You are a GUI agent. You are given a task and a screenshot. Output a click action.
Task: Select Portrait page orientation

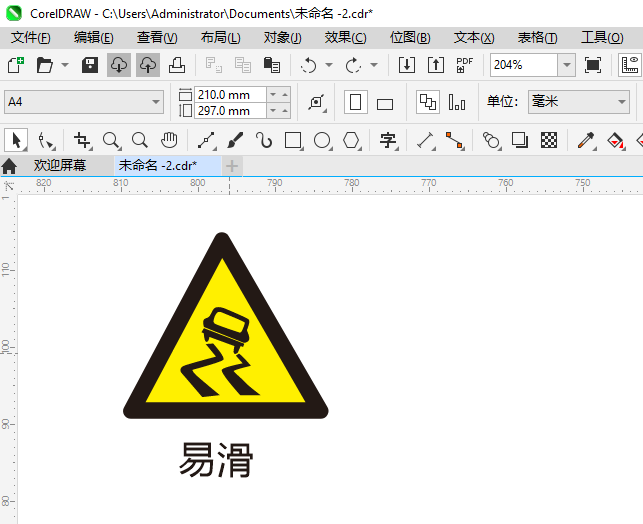(356, 102)
